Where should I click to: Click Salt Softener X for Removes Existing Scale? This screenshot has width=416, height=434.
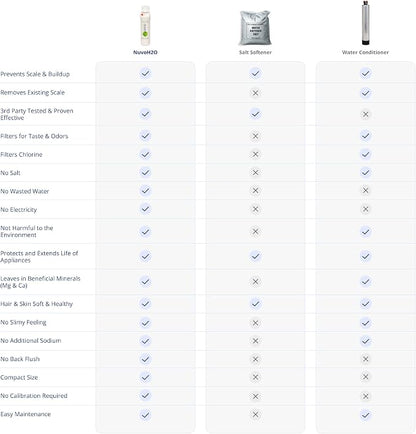(x=255, y=93)
